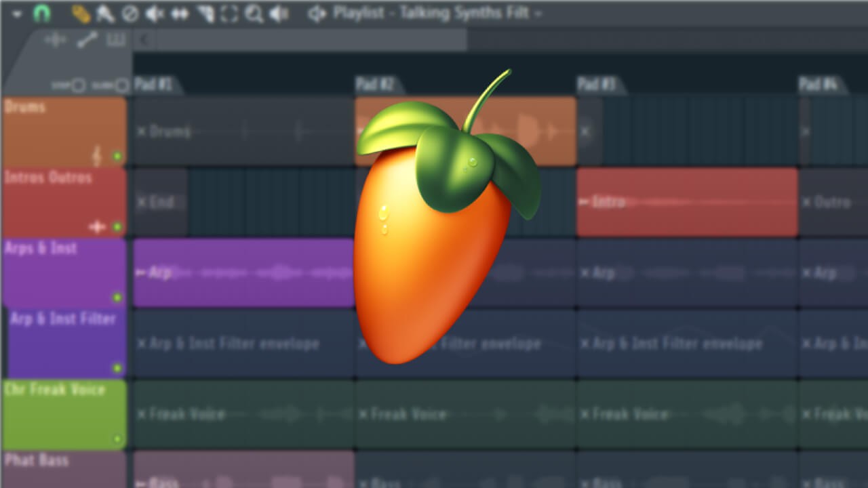Viewport: 868px width, 488px height.
Task: Mute the Chr Freak Voice track LED
Action: [117, 439]
